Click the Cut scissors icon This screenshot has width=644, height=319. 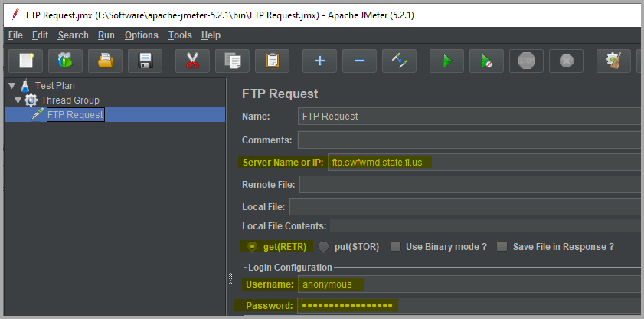192,61
